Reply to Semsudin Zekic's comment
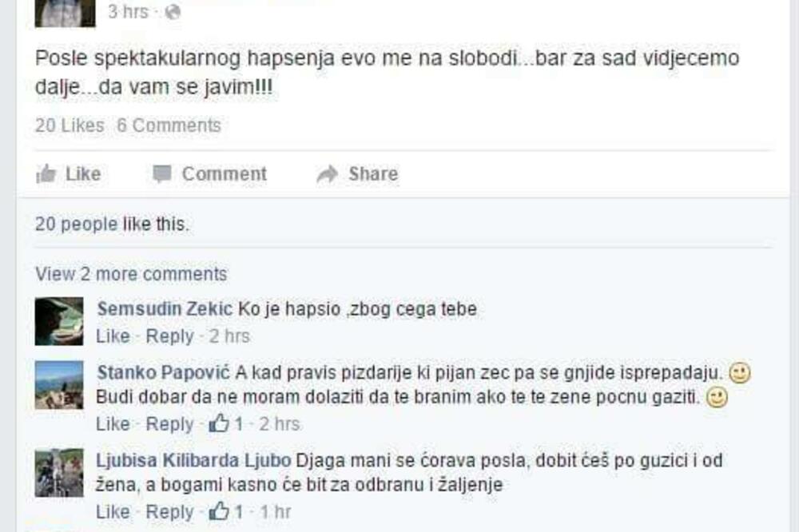This screenshot has width=799, height=532. click(169, 336)
